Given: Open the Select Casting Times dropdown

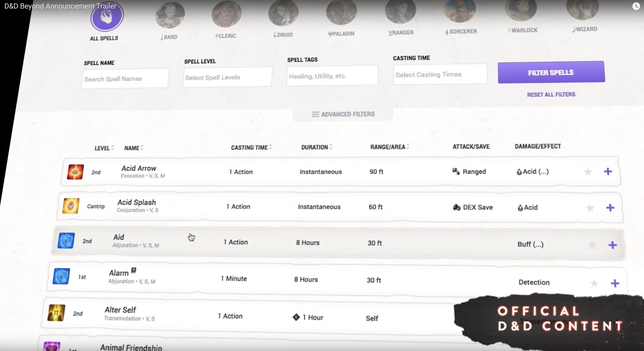Looking at the screenshot, I should click(440, 74).
